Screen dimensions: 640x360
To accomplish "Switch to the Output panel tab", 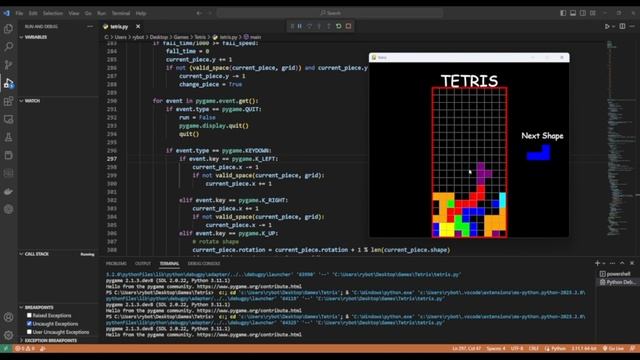I will coord(143,264).
